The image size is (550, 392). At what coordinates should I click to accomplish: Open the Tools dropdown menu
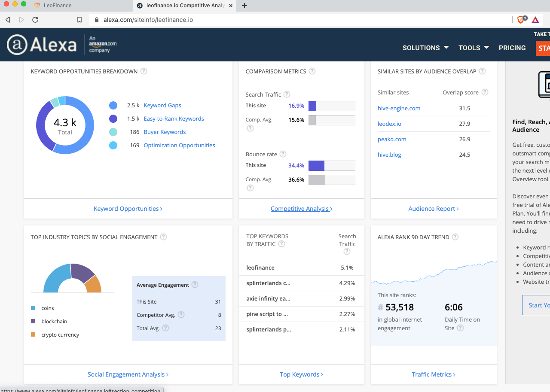point(474,48)
